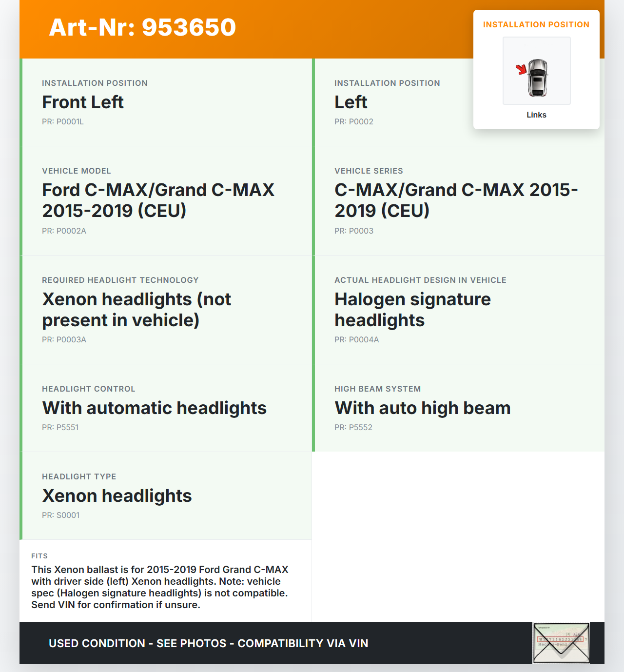Click the 'USED CONDITION - SEE PHOTOS' footer banner
624x672 pixels.
[208, 644]
